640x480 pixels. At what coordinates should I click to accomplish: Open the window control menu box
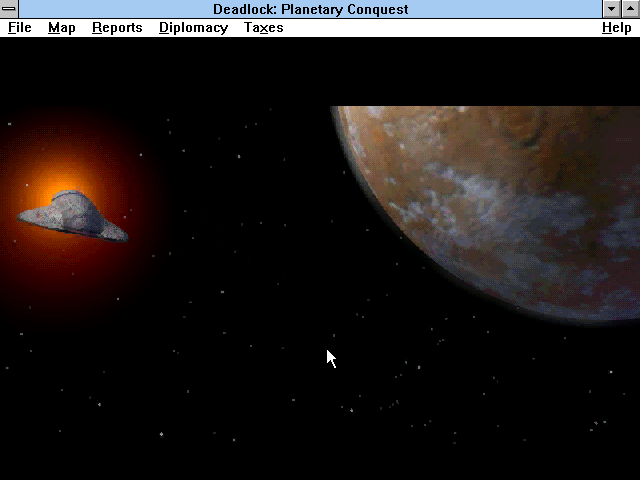[x=9, y=9]
